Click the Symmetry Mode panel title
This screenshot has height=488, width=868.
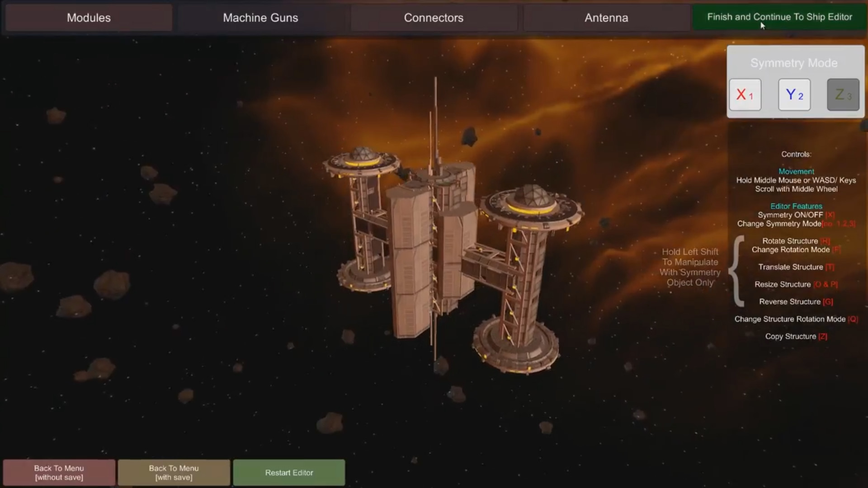(794, 63)
